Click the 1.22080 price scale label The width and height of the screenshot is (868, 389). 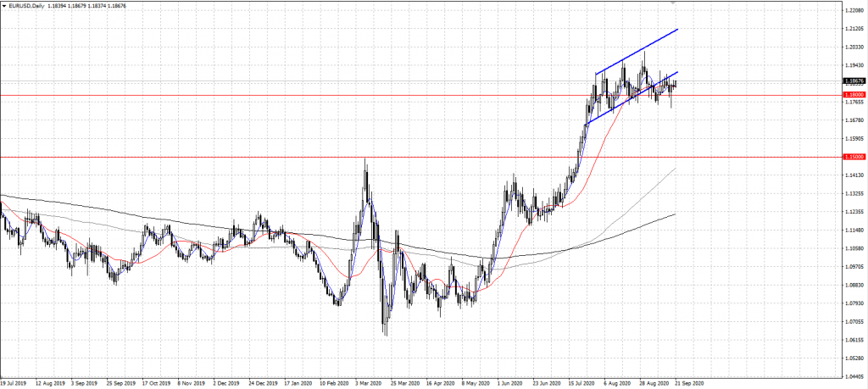pyautogui.click(x=853, y=11)
